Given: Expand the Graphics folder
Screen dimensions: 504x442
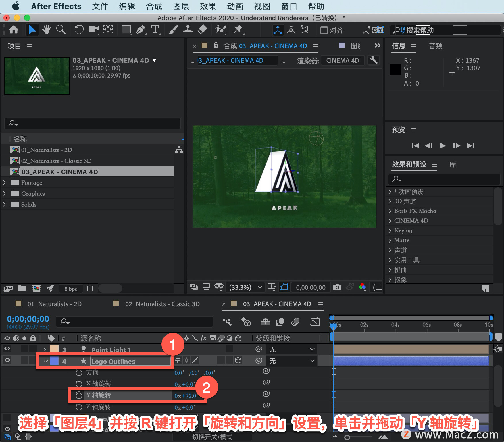Looking at the screenshot, I should pos(4,193).
